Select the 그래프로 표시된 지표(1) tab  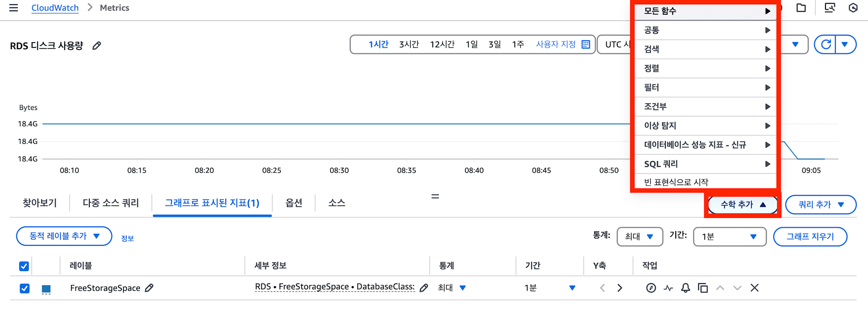pos(212,203)
